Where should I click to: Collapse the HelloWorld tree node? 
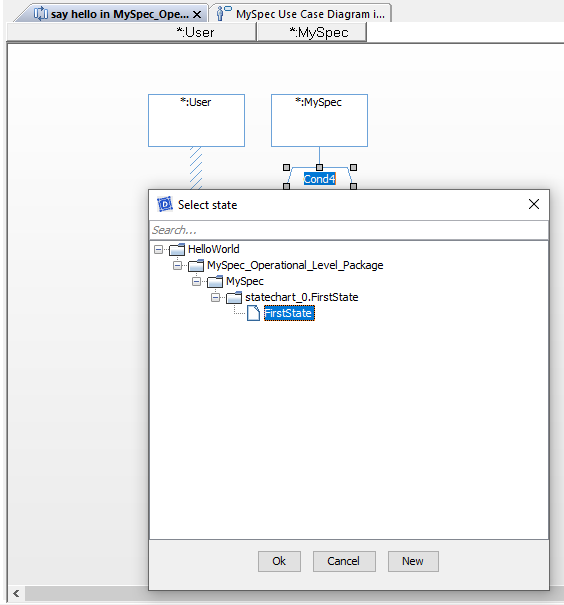tap(158, 249)
